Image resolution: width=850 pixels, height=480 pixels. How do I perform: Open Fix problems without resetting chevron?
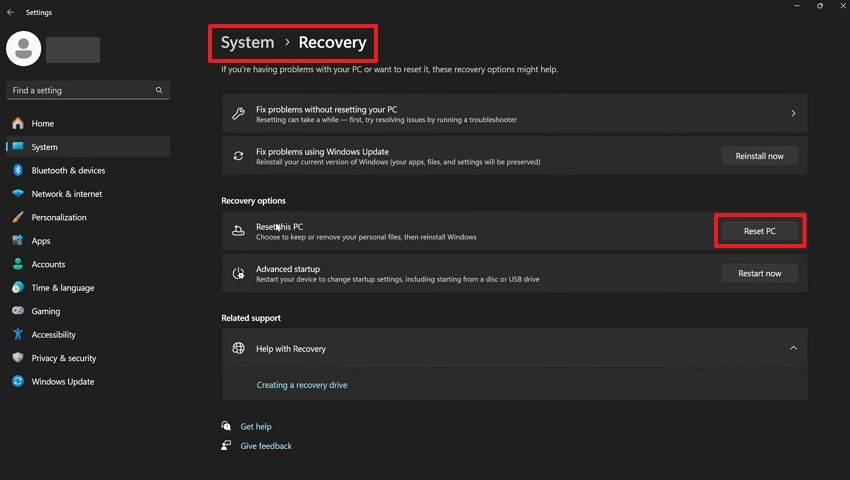[793, 113]
